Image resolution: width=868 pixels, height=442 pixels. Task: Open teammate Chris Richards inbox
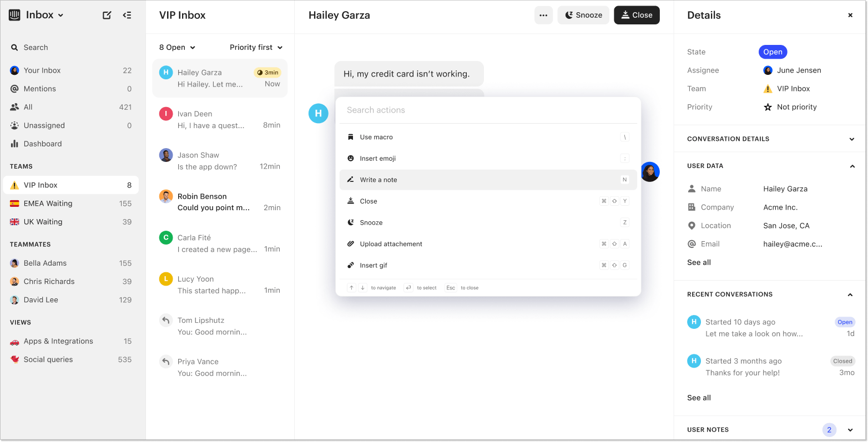[71, 282]
